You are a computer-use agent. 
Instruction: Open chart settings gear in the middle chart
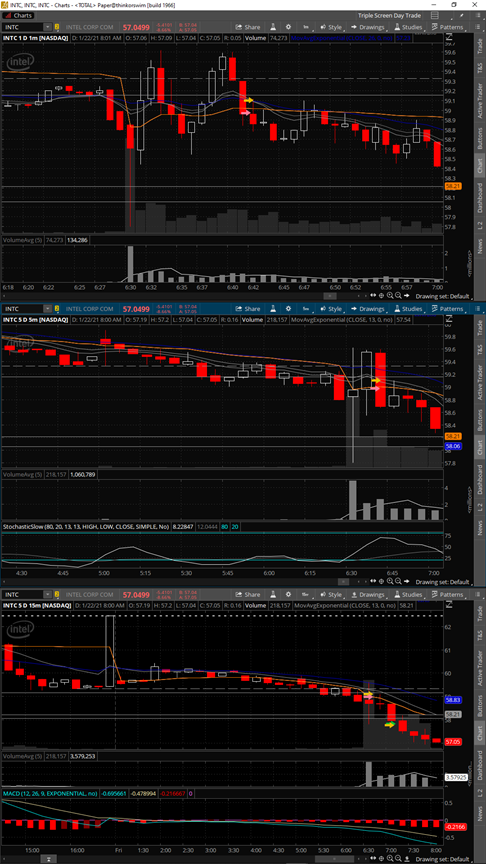pos(288,309)
